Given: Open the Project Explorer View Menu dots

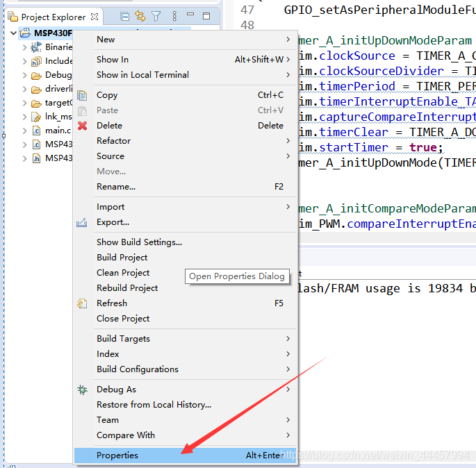Looking at the screenshot, I should tap(174, 16).
